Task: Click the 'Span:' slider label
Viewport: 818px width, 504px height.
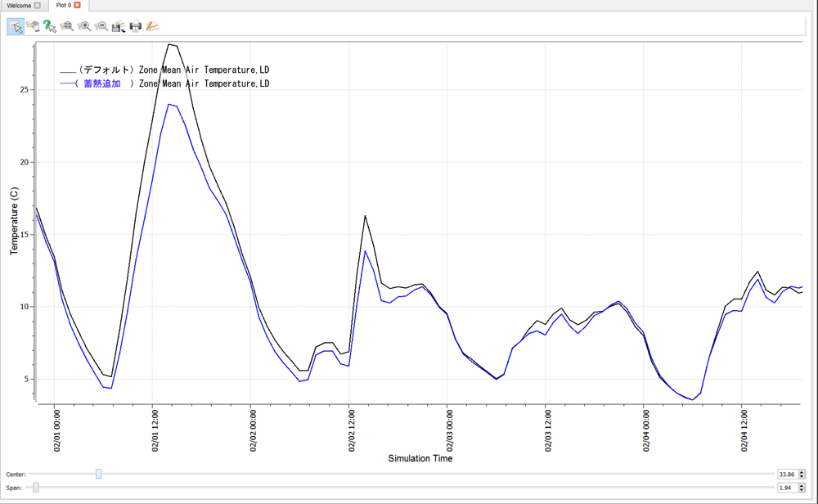Action: pos(14,488)
